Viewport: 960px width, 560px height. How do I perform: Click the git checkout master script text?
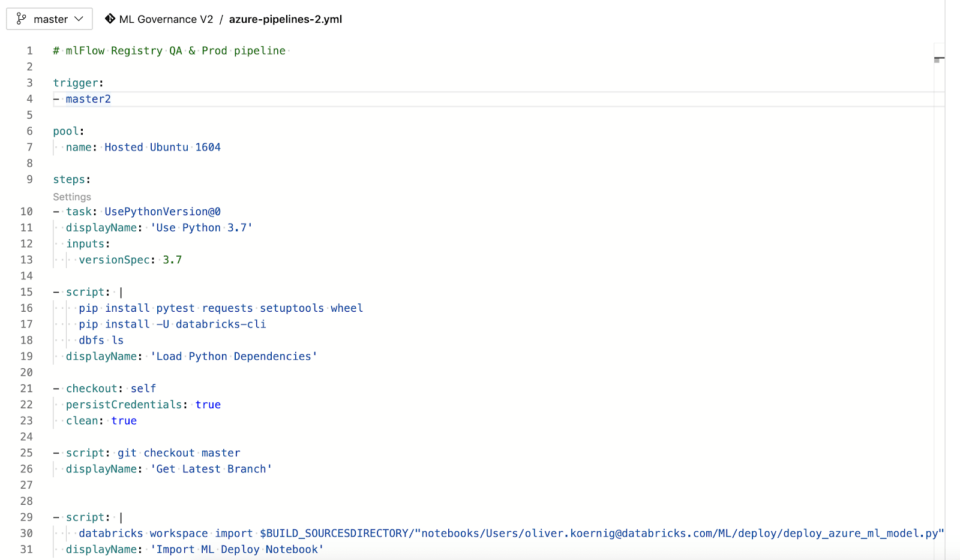178,453
